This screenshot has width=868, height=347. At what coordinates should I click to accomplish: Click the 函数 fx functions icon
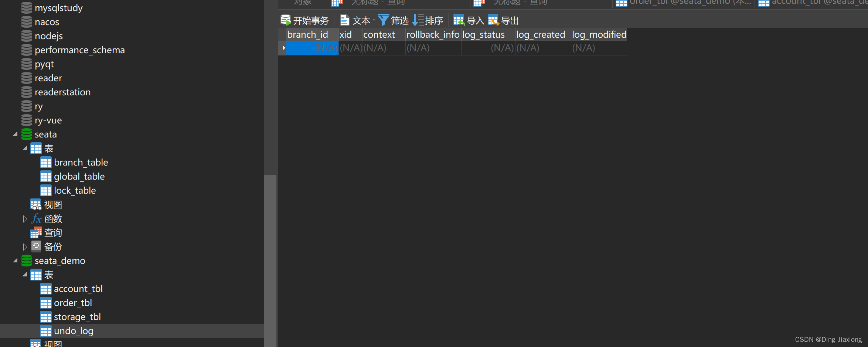click(36, 219)
